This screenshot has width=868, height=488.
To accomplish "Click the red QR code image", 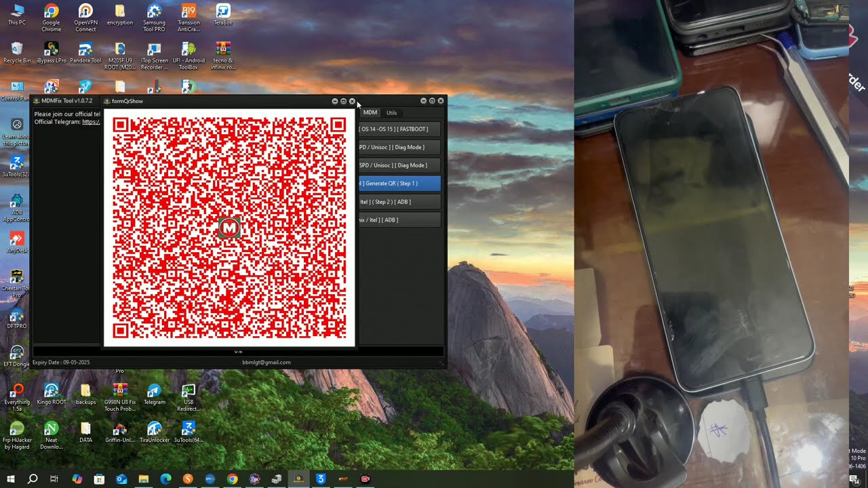I will pyautogui.click(x=229, y=228).
